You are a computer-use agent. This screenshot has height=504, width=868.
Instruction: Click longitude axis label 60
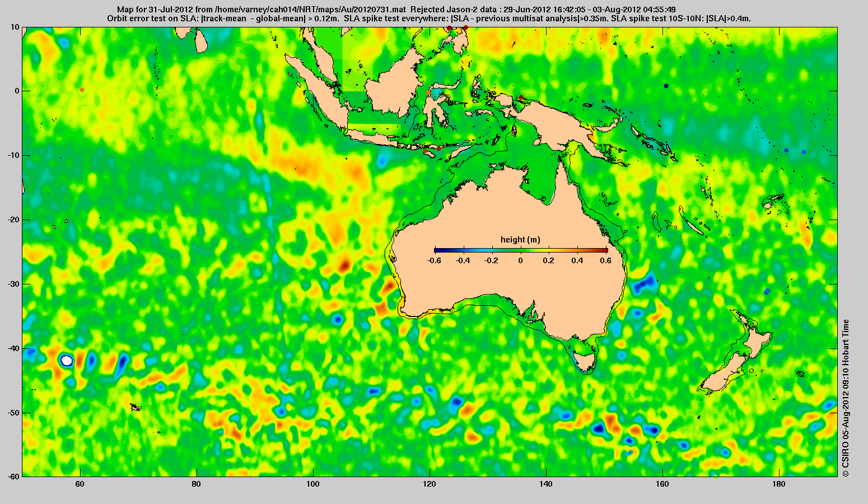80,483
